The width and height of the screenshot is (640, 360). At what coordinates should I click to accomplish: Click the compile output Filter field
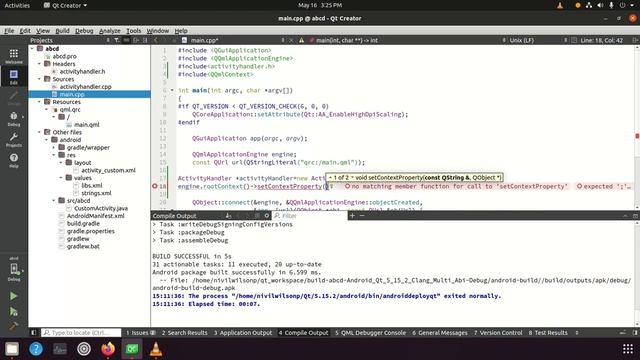310,216
